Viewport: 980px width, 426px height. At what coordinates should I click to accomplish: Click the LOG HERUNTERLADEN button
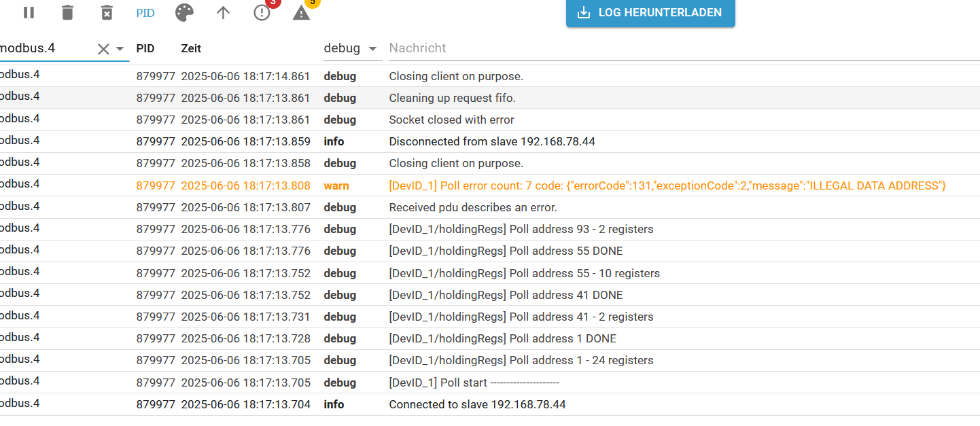650,13
